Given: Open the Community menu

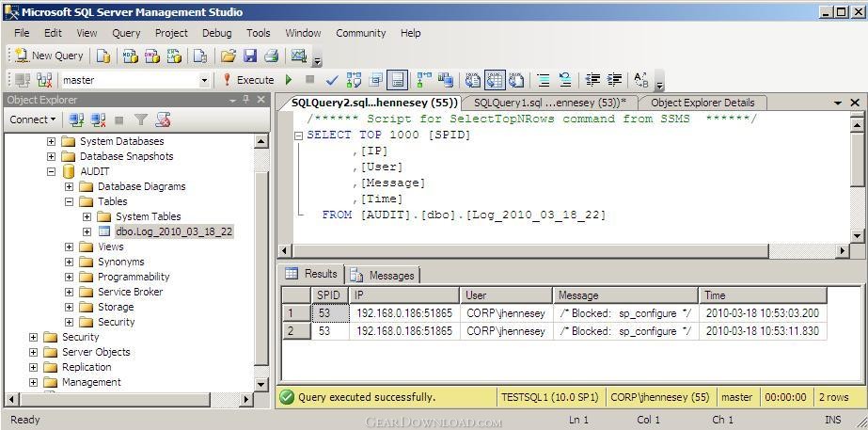Looking at the screenshot, I should click(x=360, y=33).
